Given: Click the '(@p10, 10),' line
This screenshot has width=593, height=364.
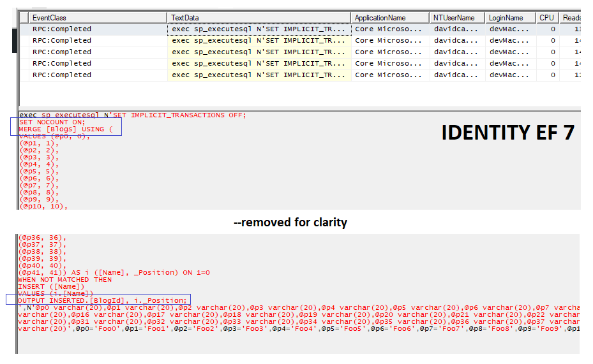Looking at the screenshot, I should pyautogui.click(x=43, y=206).
